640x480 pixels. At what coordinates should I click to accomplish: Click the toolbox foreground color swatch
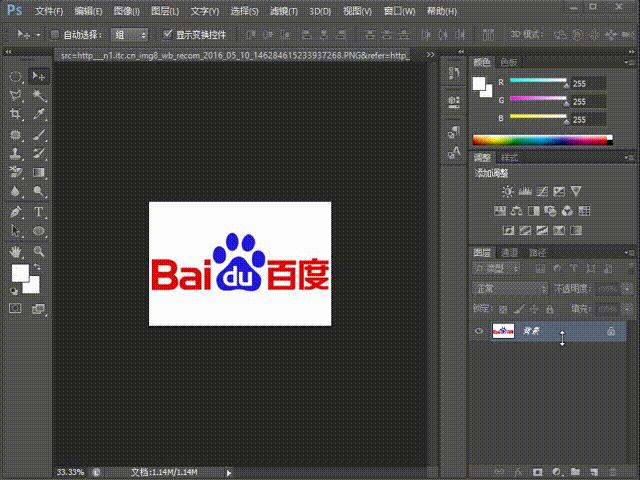[20, 273]
